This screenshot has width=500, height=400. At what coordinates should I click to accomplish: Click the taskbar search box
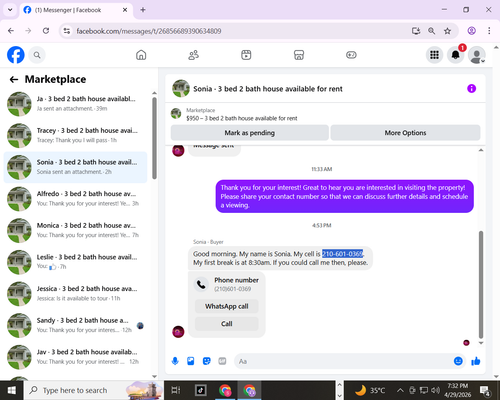tap(93, 390)
